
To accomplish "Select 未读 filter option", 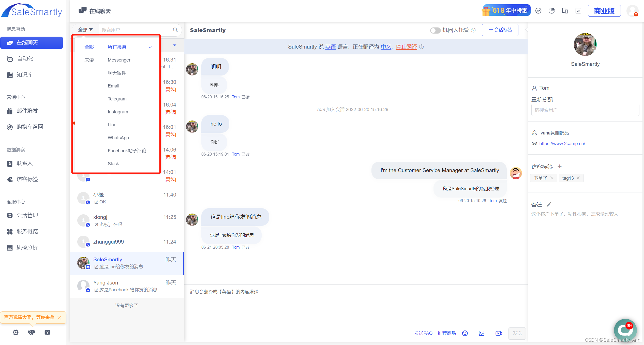I will pos(89,60).
